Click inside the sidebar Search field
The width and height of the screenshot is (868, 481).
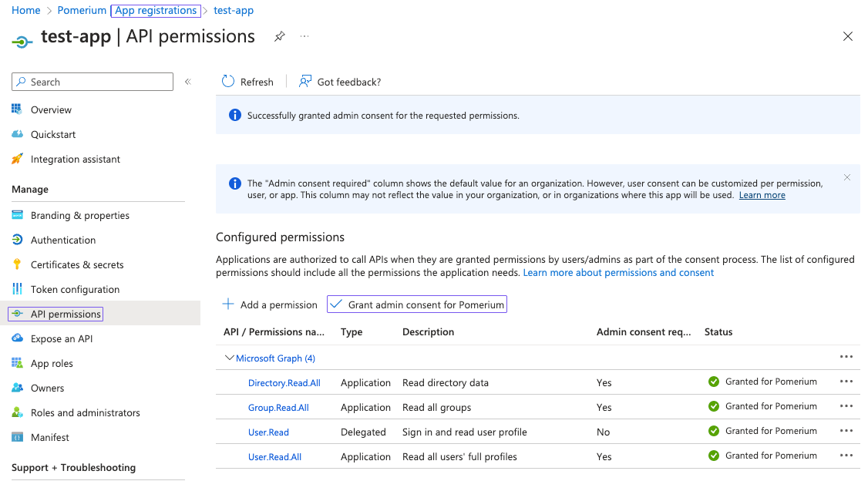(93, 81)
